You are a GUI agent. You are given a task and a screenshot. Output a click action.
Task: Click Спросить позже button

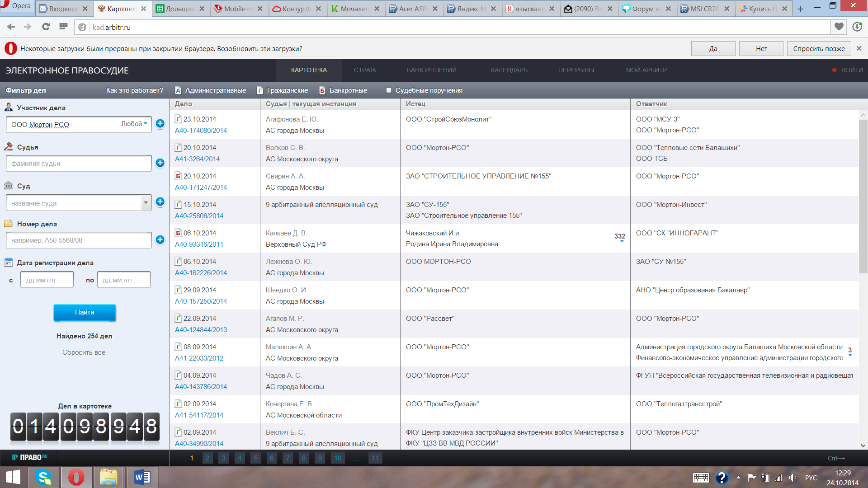pyautogui.click(x=819, y=49)
